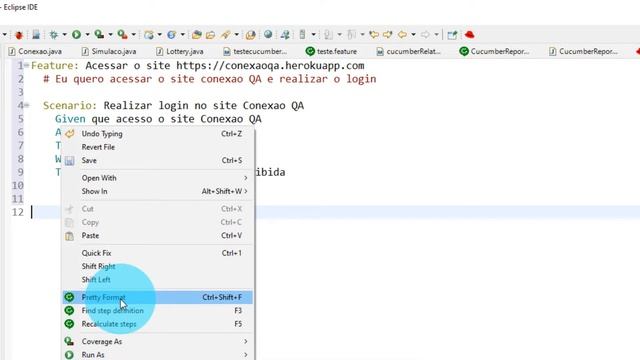640x360 pixels.
Task: Click the undo arrow icon next to Undo Typing
Action: point(70,133)
